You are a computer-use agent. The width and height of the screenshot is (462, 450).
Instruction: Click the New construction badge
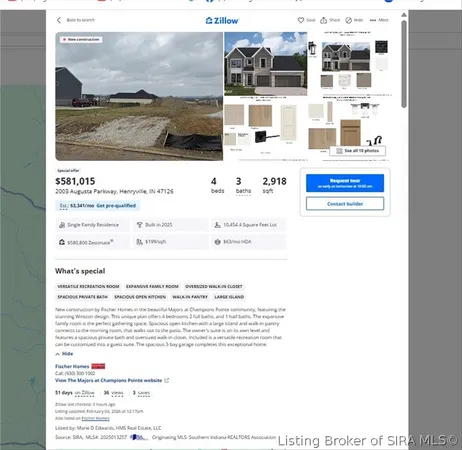(81, 39)
